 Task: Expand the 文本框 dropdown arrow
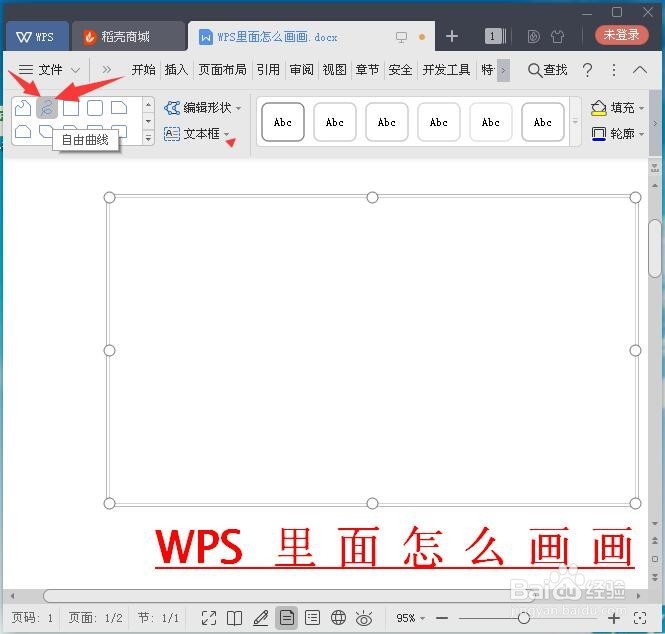coord(226,134)
